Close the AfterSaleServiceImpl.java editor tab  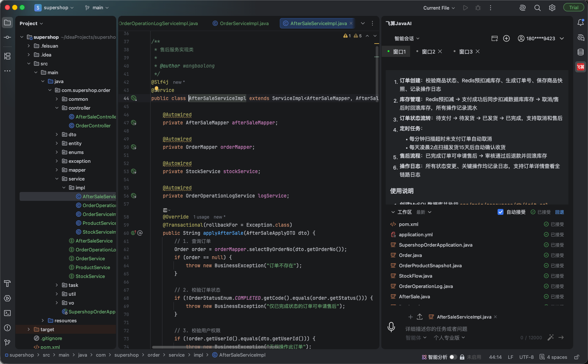(351, 23)
